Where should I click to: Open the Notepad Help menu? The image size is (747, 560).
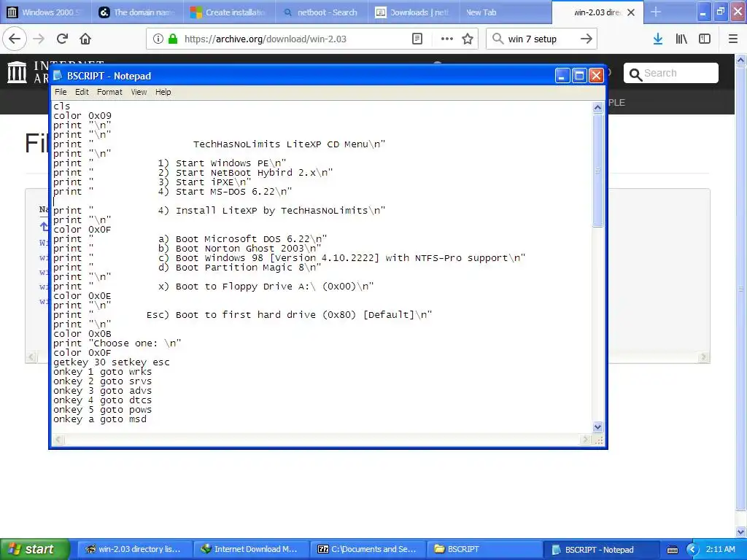[163, 92]
